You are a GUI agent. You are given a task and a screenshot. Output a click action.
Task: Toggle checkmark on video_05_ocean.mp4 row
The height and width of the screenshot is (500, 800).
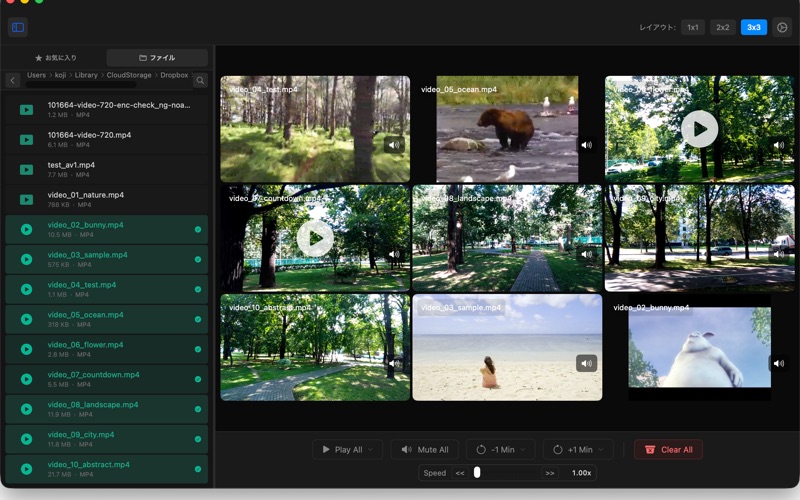point(197,319)
